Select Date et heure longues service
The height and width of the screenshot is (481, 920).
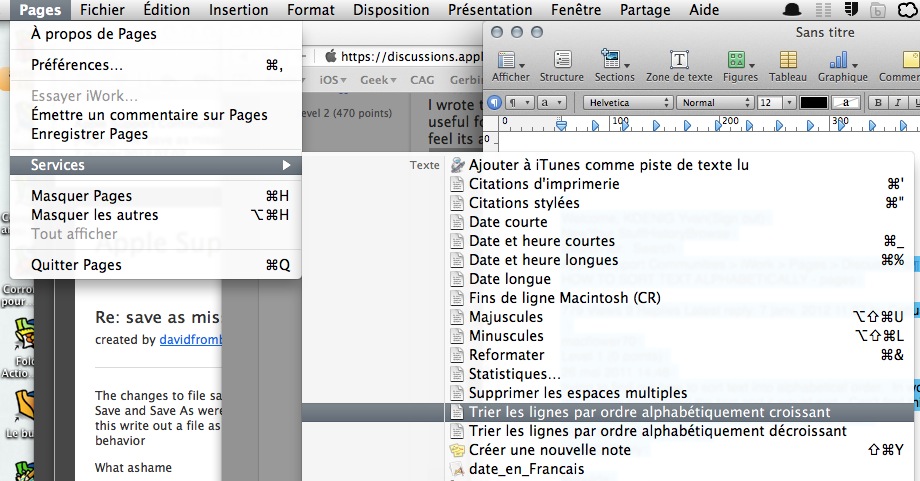pyautogui.click(x=679, y=260)
